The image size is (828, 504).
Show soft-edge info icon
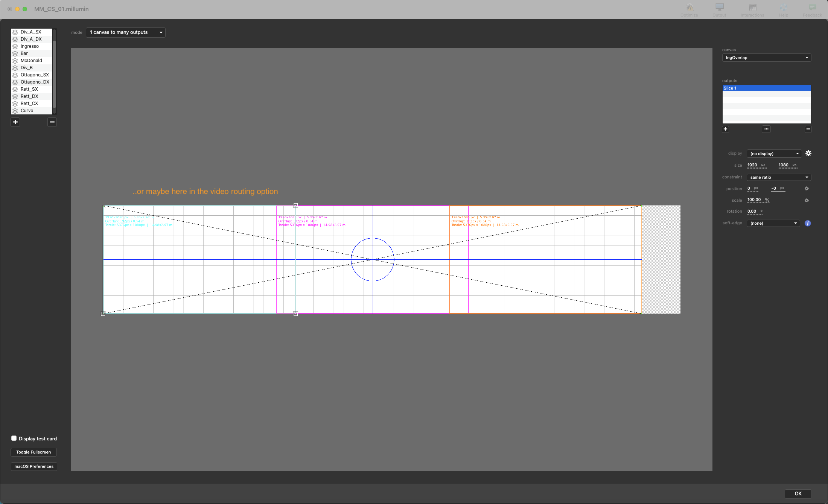click(808, 223)
